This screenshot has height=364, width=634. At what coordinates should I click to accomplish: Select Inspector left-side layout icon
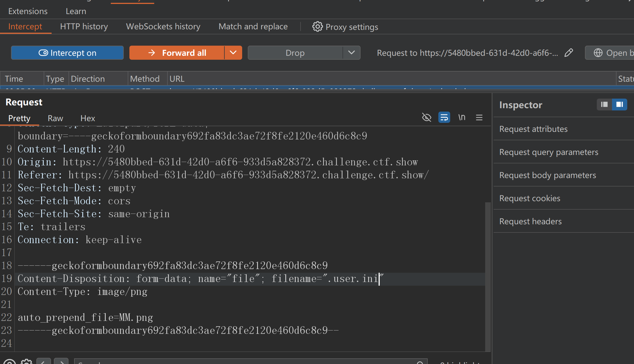(604, 105)
